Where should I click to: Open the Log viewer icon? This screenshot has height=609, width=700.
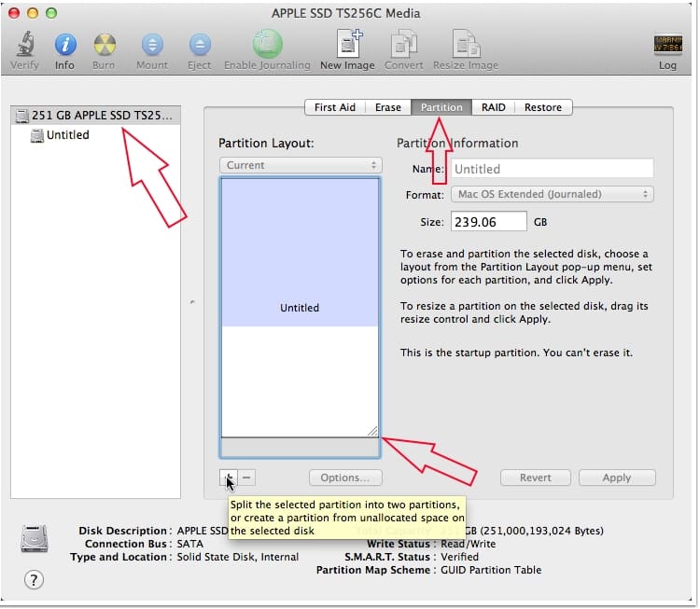click(667, 44)
